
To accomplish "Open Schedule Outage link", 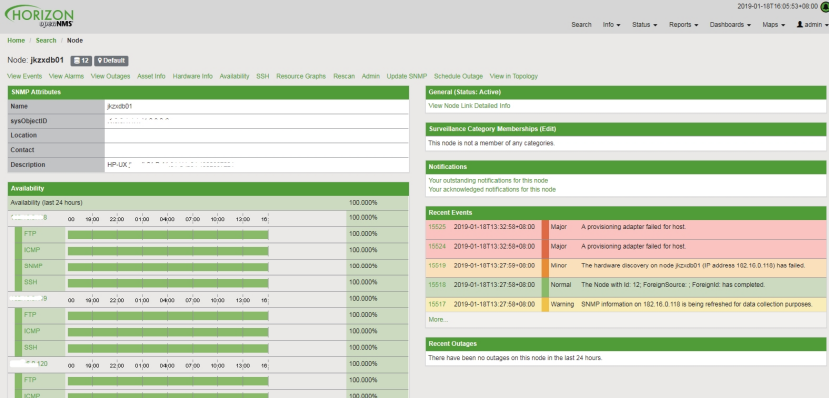I will pyautogui.click(x=458, y=77).
